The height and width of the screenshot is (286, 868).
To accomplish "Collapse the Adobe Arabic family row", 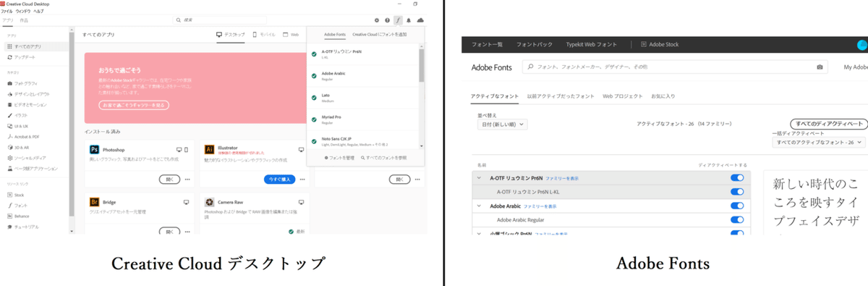I will click(x=479, y=206).
